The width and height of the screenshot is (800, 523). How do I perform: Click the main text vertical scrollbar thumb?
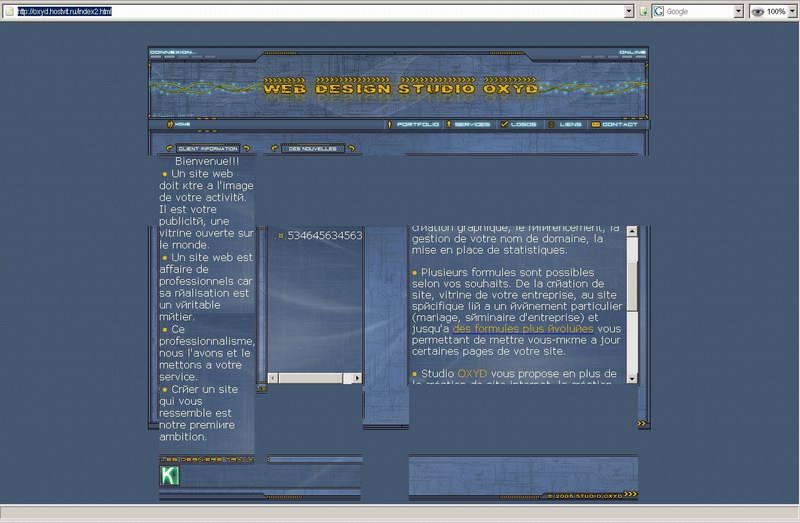click(632, 286)
